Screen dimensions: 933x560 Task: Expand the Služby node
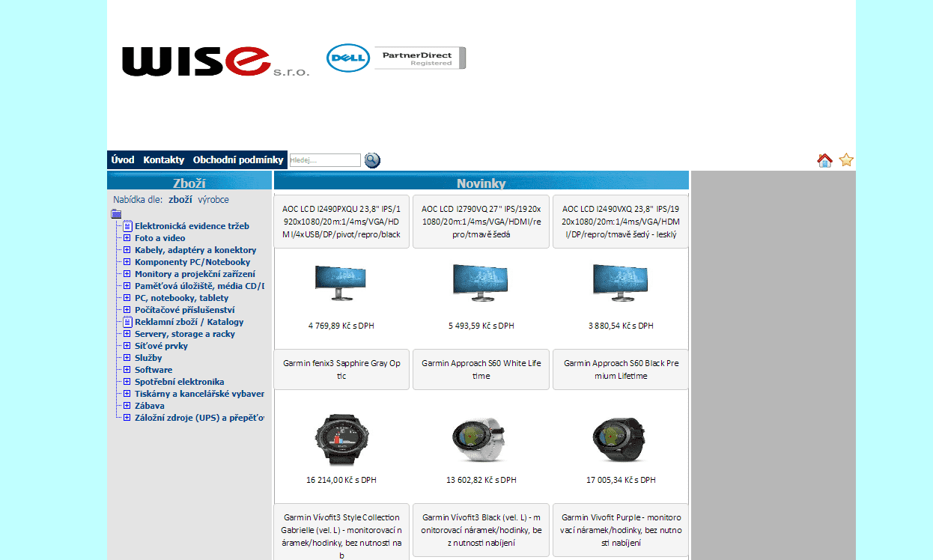tap(127, 358)
